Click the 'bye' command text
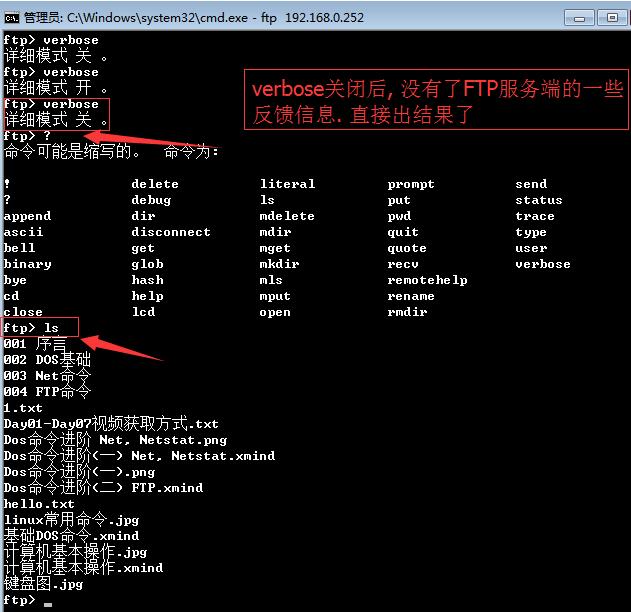Screen dimensions: 631x612 tap(15, 280)
